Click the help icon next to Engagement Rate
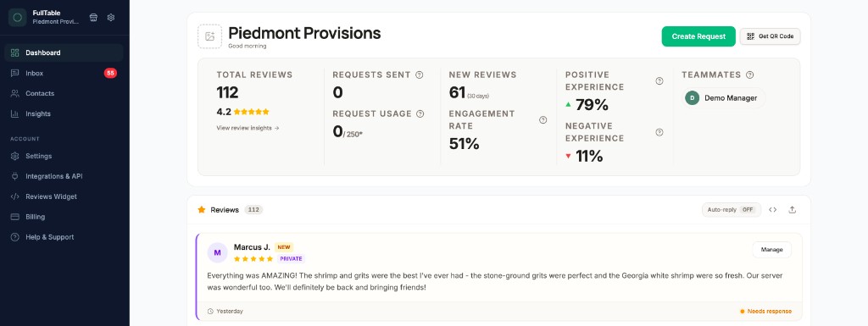Image resolution: width=868 pixels, height=326 pixels. pos(543,120)
